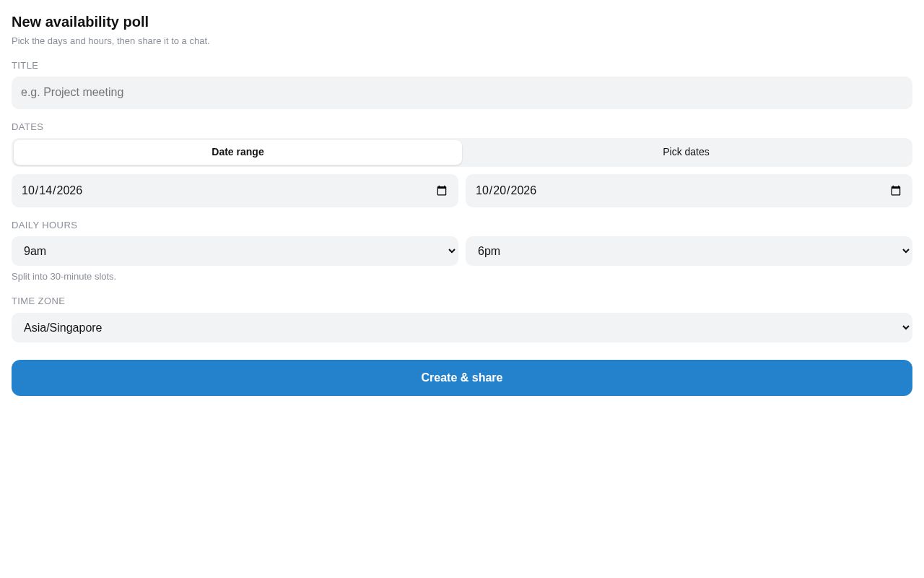924x578 pixels.
Task: Click the TITLE field label
Action: pyautogui.click(x=25, y=66)
